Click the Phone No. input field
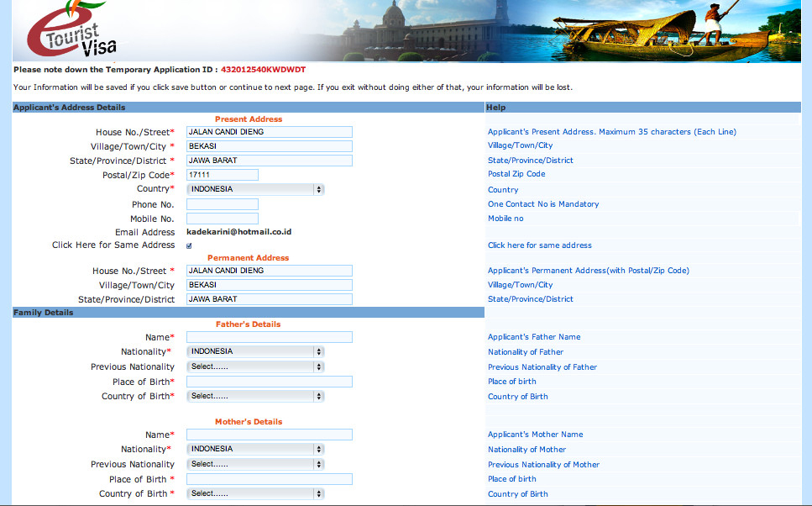Viewport: 812px width, 506px height. 222,204
